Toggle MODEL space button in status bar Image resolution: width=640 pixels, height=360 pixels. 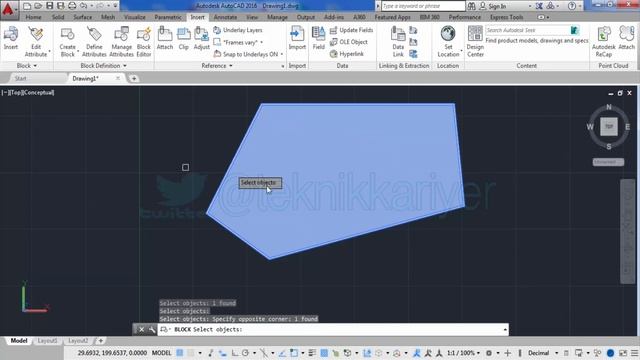(162, 353)
